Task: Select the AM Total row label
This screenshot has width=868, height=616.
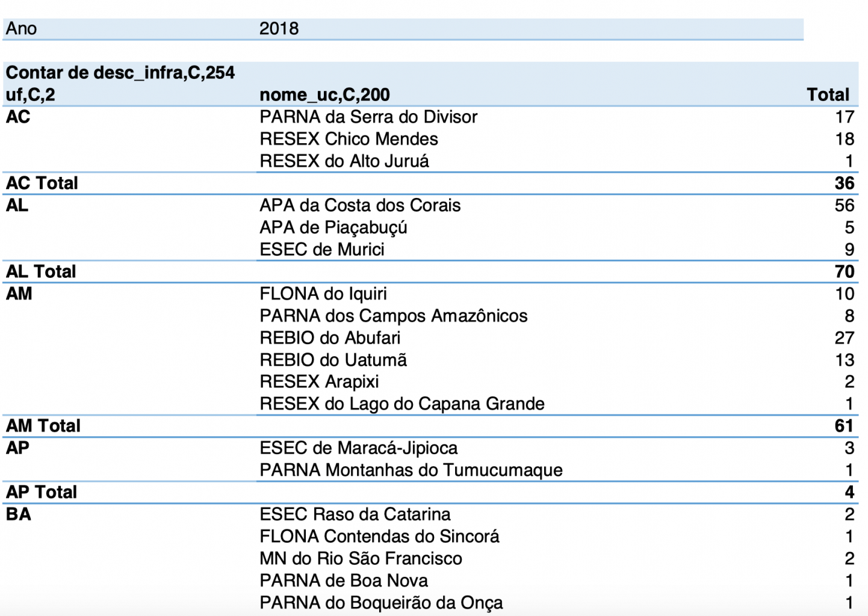Action: pyautogui.click(x=43, y=426)
